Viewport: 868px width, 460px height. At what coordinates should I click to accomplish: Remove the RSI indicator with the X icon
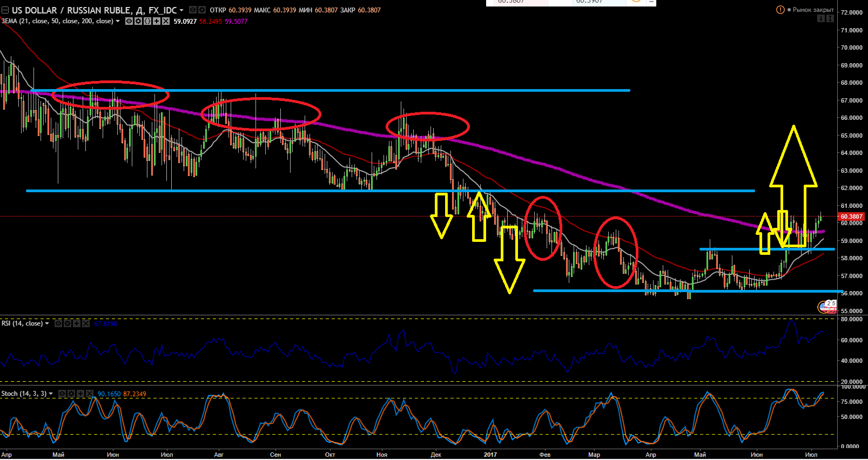pyautogui.click(x=85, y=323)
